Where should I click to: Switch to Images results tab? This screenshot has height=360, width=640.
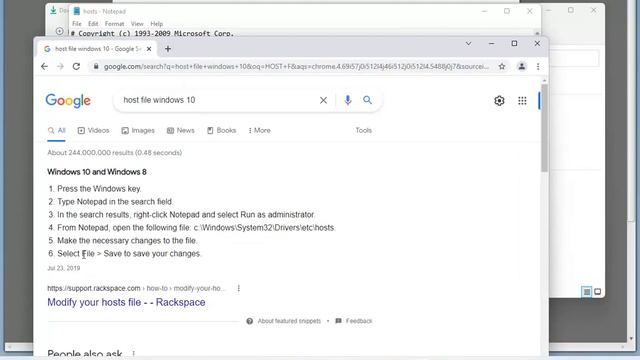coord(138,131)
